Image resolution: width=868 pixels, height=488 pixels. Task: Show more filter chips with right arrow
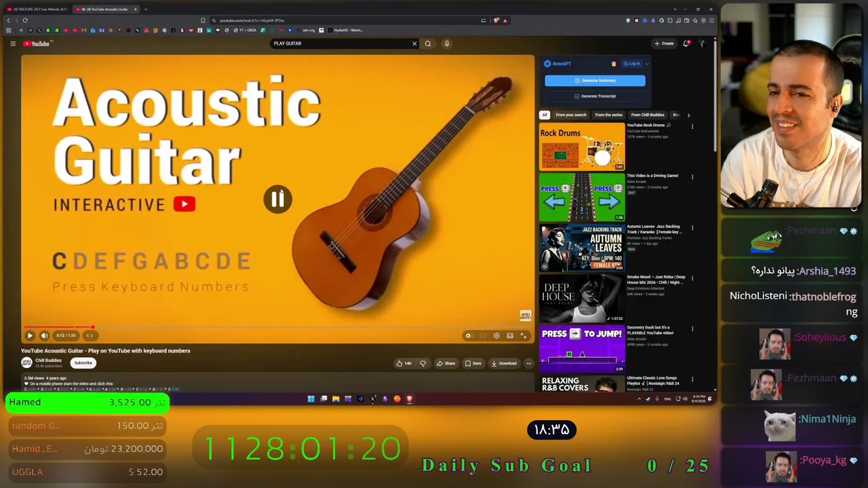(x=688, y=115)
